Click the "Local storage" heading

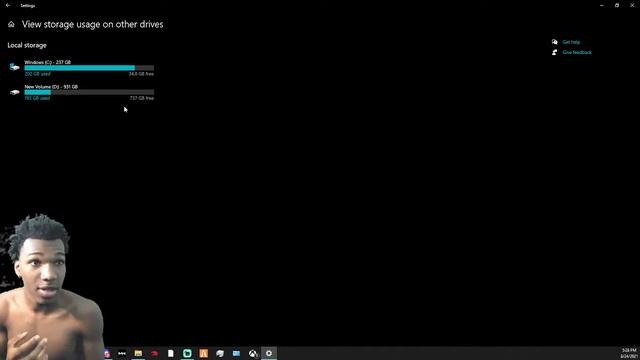pos(27,45)
